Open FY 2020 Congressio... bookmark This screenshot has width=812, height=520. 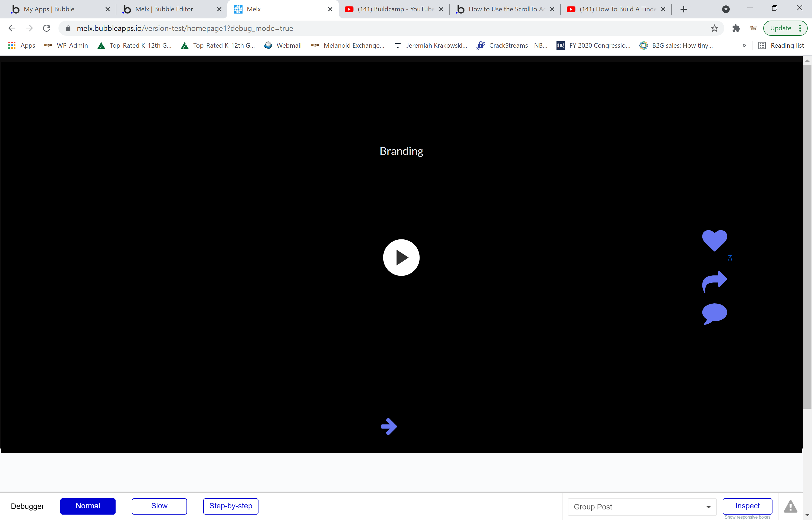click(594, 45)
